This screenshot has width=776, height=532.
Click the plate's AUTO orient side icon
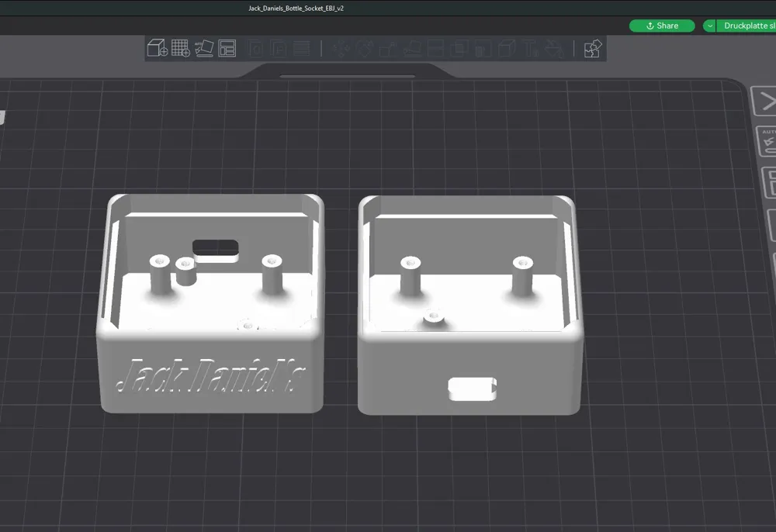click(x=767, y=141)
